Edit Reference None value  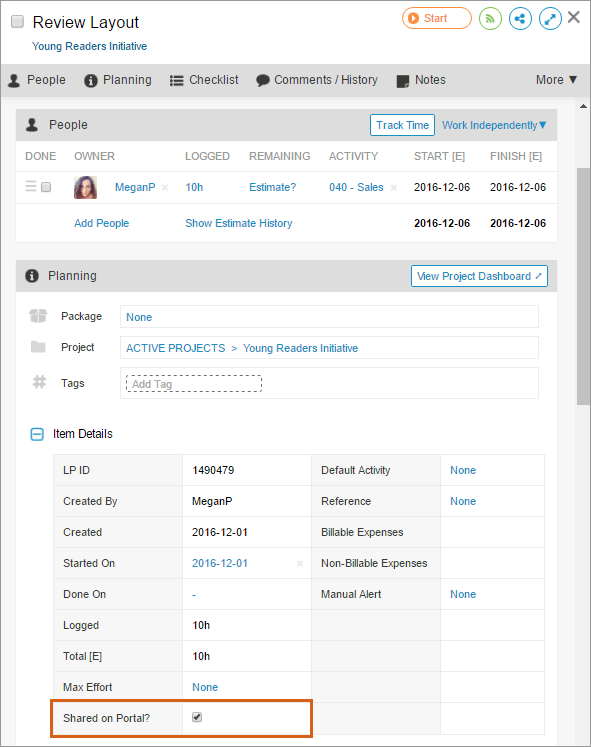[463, 501]
